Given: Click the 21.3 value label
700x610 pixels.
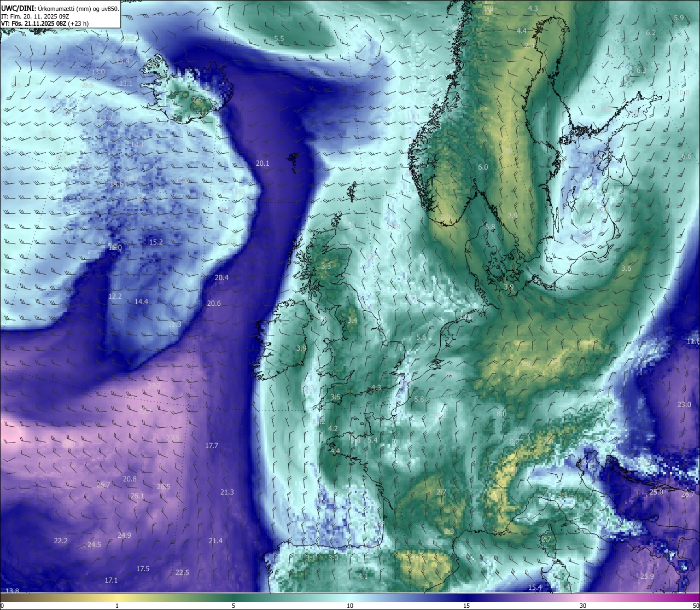Looking at the screenshot, I should pyautogui.click(x=227, y=492).
